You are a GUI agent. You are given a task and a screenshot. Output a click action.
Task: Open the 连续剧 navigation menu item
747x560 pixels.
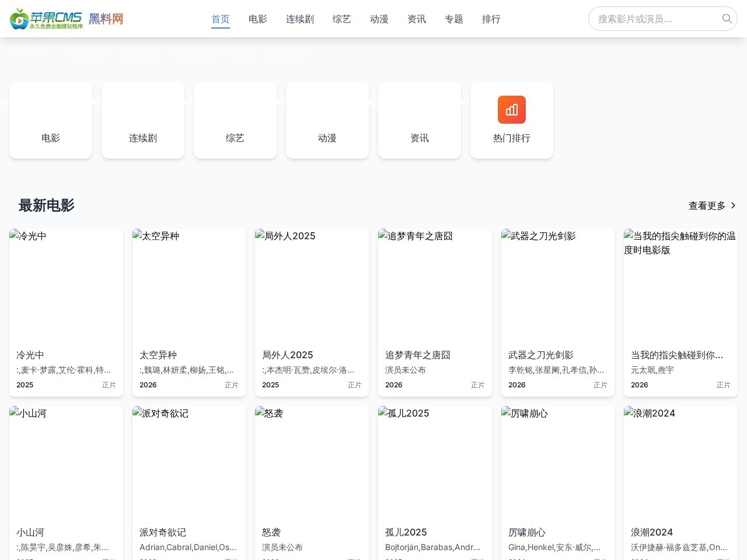(x=299, y=19)
